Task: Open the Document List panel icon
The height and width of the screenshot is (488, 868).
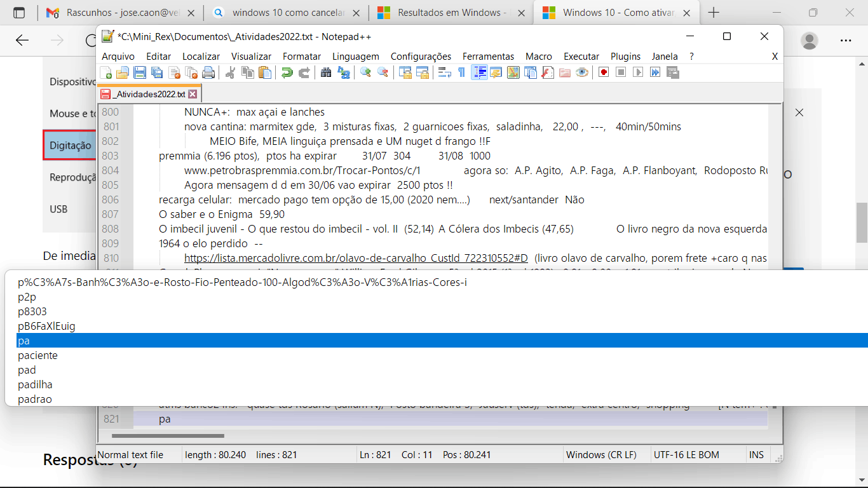Action: click(531, 72)
